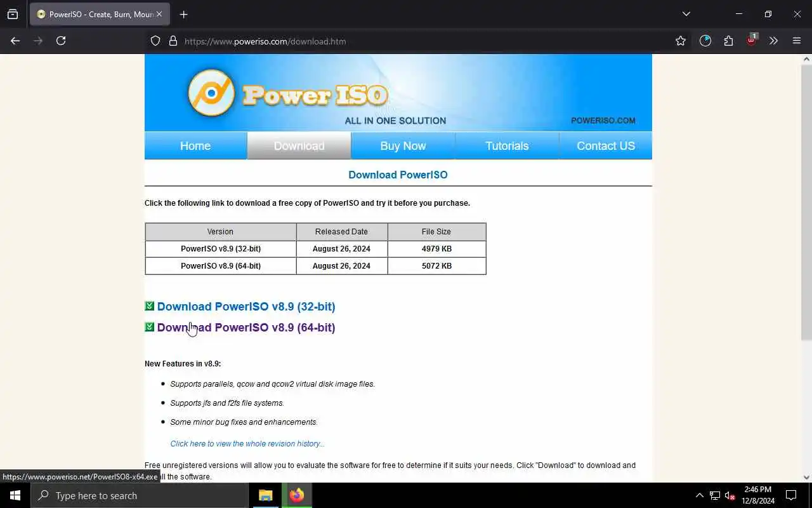Click 'Some minor bug fixes and enhancements.' line
The image size is (812, 508).
click(x=244, y=422)
